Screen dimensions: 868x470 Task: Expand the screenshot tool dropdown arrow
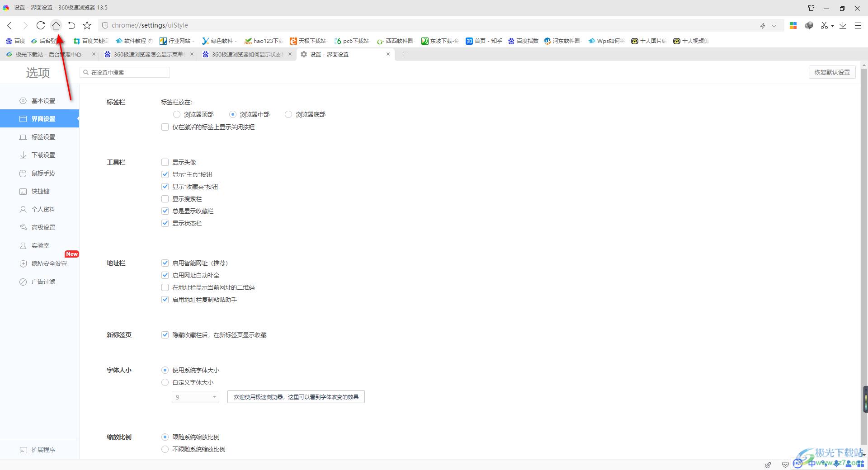point(832,26)
